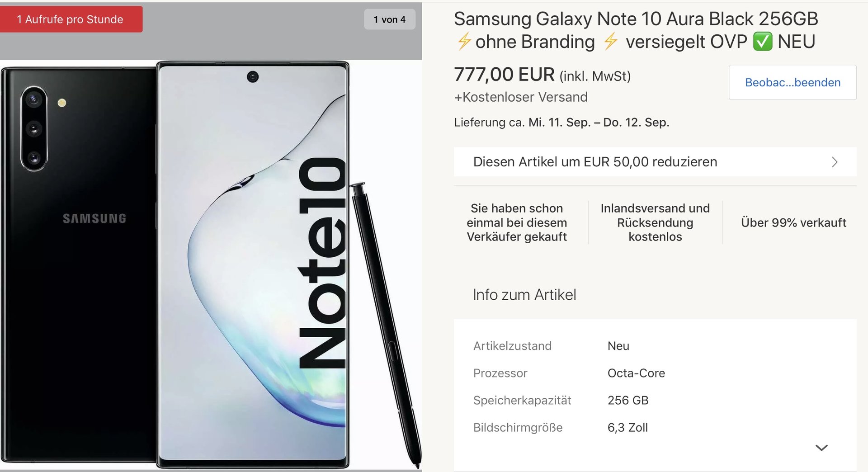Expand article info with down chevron
Screen dimensions: 868x472
click(x=821, y=448)
